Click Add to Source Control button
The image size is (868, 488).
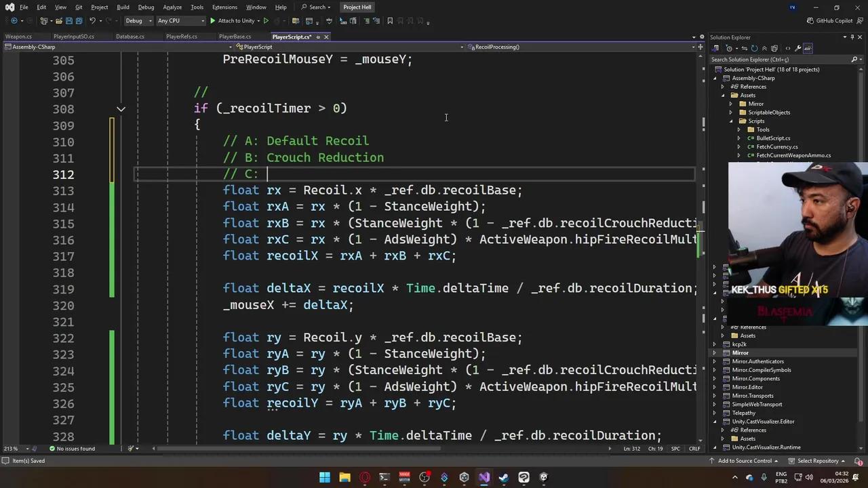coord(745,461)
